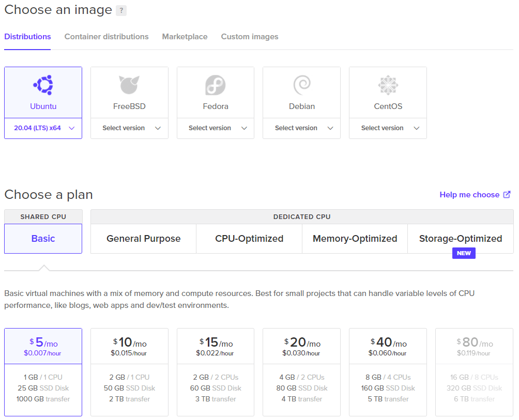
Task: Switch to the Marketplace tab
Action: [185, 37]
